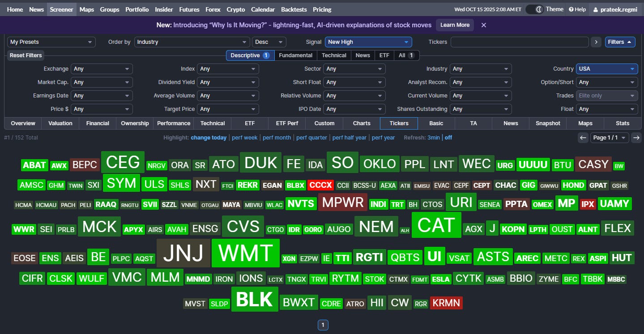Screen dimensions: 644x334
Task: Open the red KRMN ticker tile
Action: 446,303
